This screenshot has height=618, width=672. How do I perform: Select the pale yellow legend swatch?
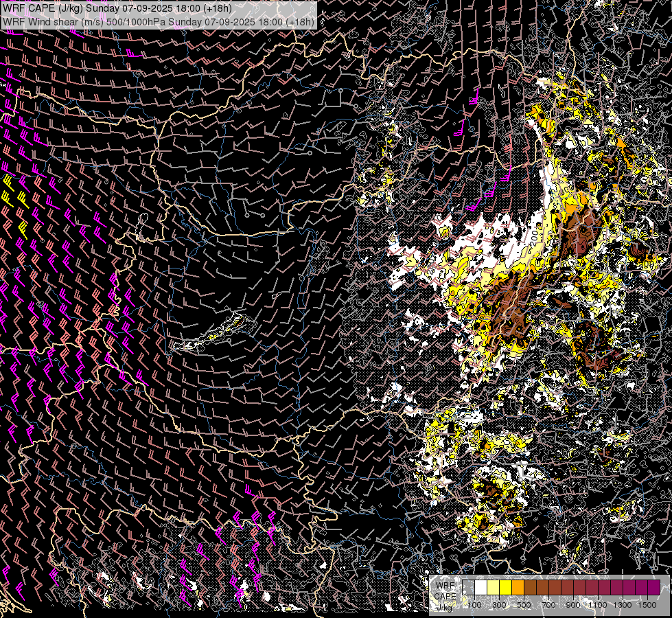[x=494, y=587]
